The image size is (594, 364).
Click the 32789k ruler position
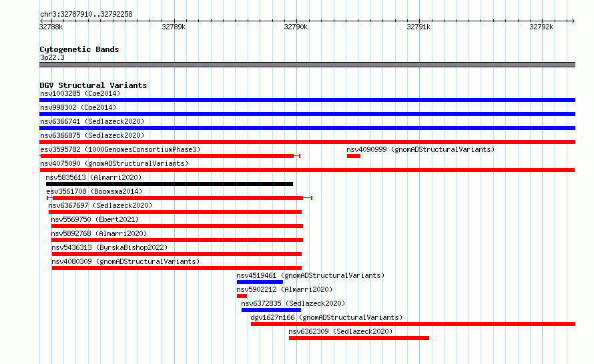tap(174, 27)
